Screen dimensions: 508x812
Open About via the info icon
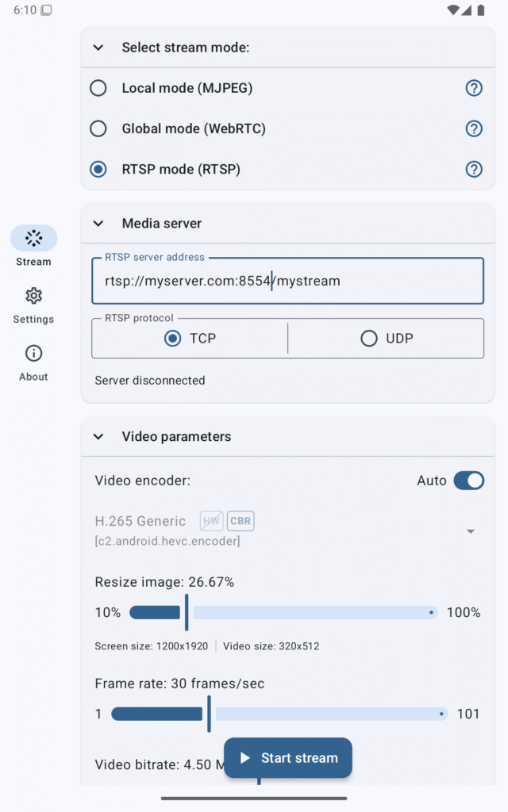[x=33, y=353]
